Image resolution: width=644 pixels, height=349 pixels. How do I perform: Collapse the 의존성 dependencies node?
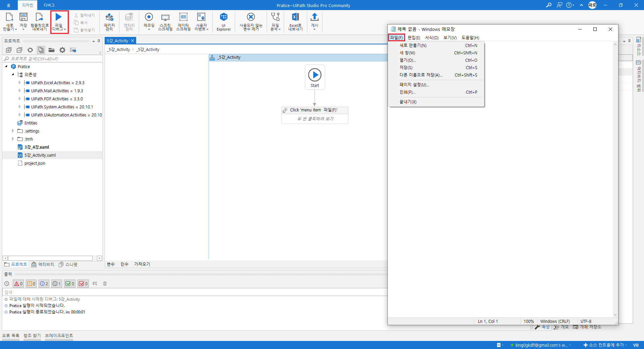(13, 74)
